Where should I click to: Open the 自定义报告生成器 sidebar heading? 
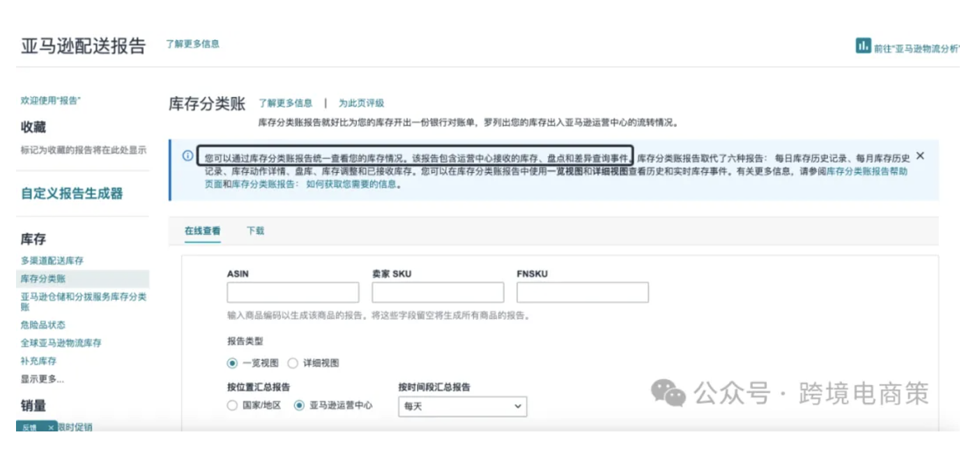coord(72,194)
